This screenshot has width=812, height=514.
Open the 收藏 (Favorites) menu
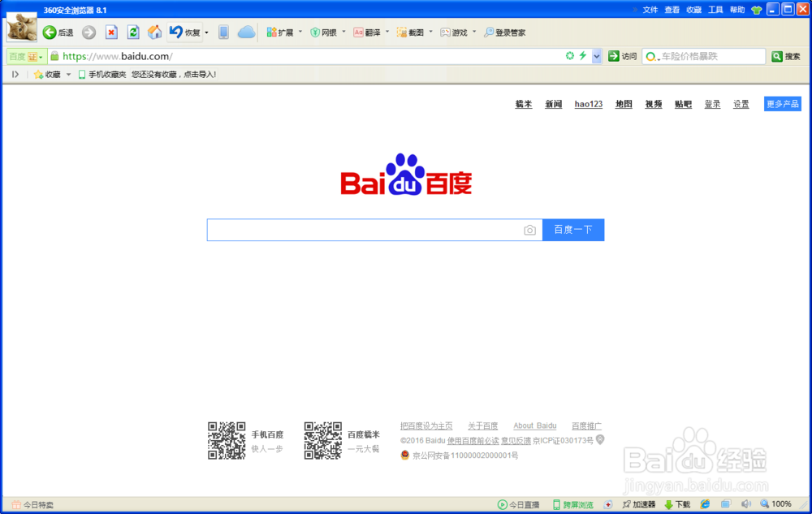[694, 10]
